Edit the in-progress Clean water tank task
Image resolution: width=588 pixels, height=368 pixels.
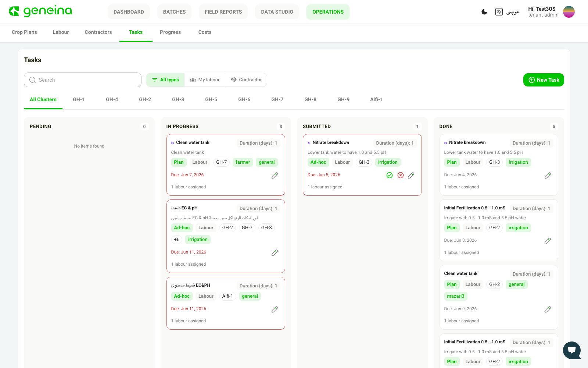[275, 176]
